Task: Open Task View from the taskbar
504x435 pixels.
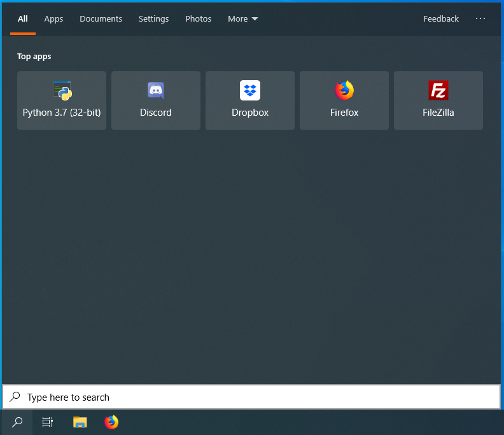Action: (x=48, y=422)
